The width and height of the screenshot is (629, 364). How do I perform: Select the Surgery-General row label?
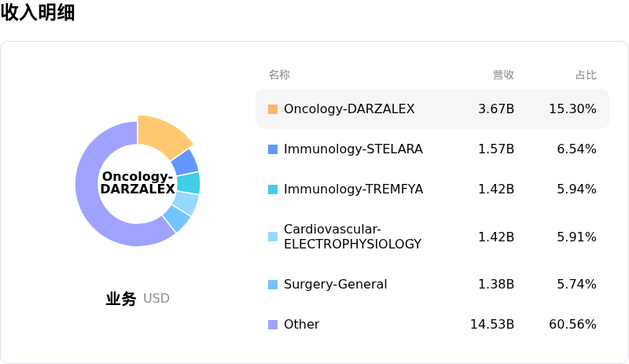coord(335,285)
